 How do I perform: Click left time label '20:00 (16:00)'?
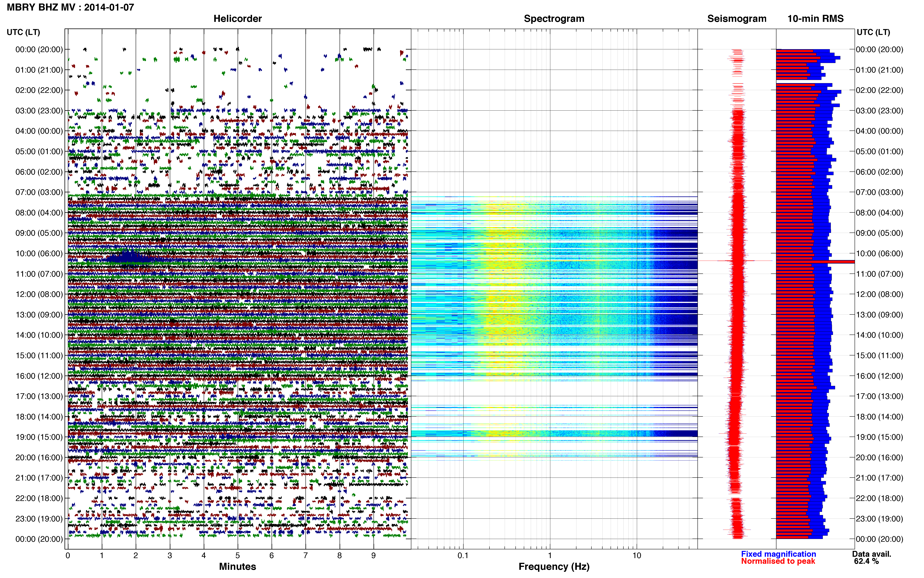(39, 457)
